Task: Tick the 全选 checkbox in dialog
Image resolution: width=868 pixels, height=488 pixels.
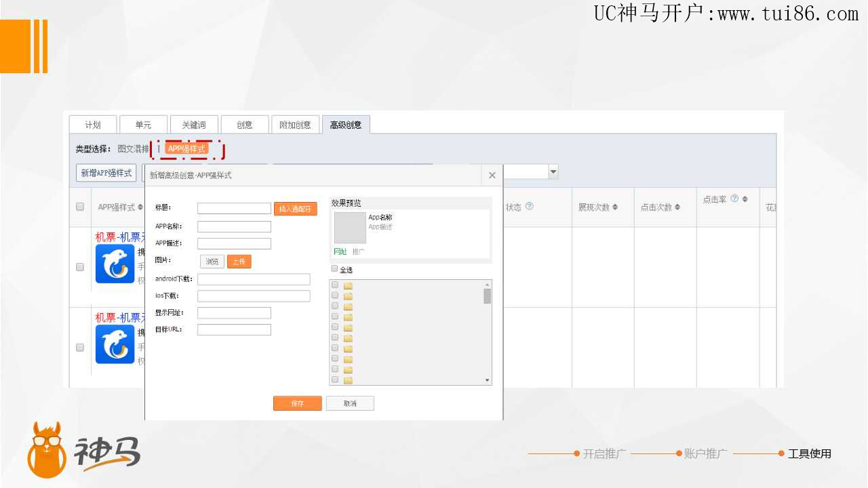Action: pos(334,268)
